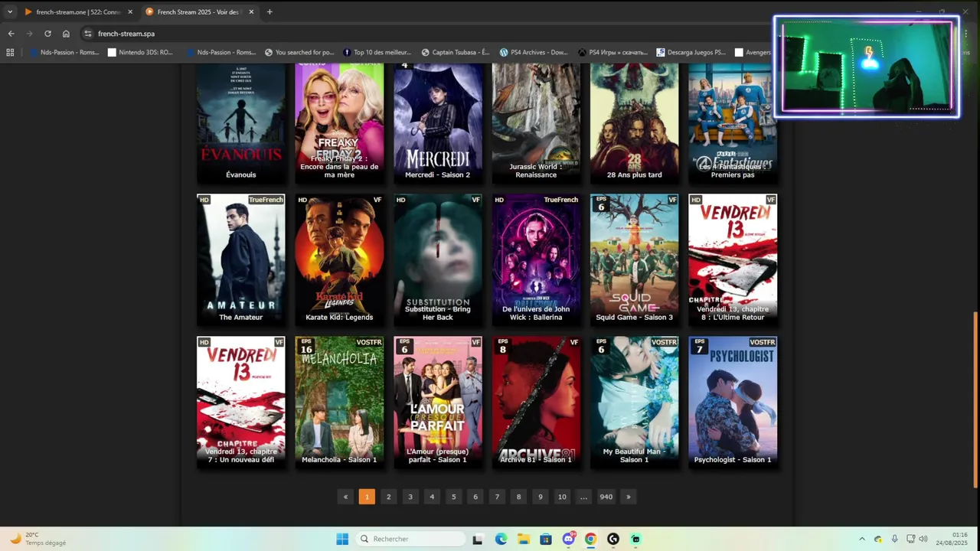Viewport: 980px width, 551px height.
Task: Click the Rechercher taskbar search box
Action: coord(411,539)
